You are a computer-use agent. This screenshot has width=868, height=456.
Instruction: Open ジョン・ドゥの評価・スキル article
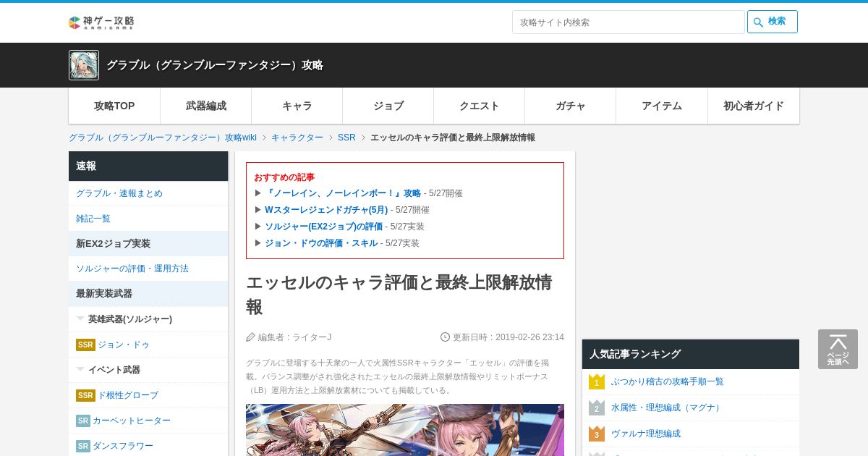pyautogui.click(x=321, y=243)
